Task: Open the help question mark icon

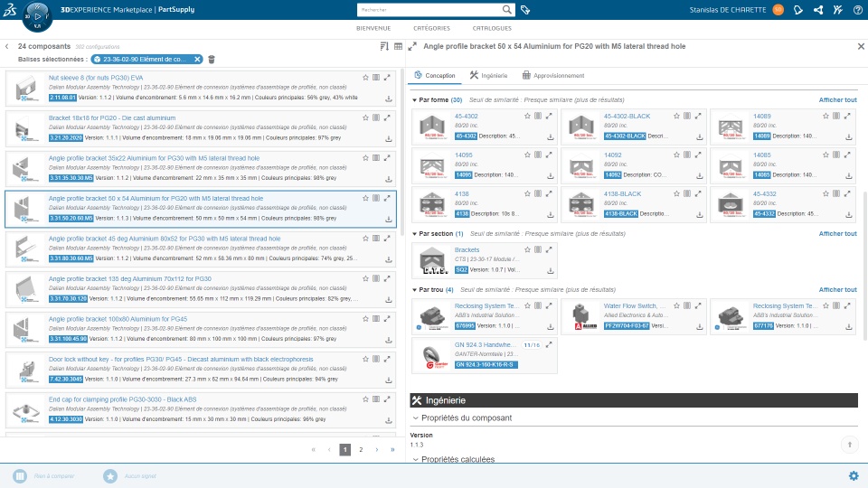Action: (x=857, y=9)
